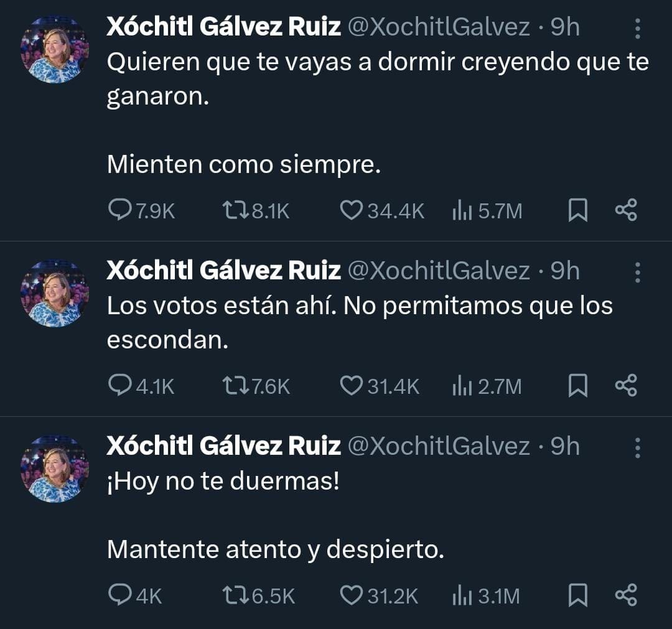Image resolution: width=672 pixels, height=629 pixels.
Task: Open the profile picture on the second tweet
Action: [55, 294]
